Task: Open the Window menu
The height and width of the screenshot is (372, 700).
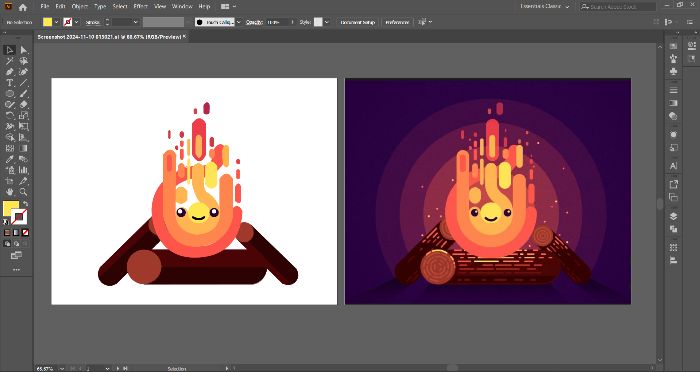Action: pyautogui.click(x=182, y=7)
